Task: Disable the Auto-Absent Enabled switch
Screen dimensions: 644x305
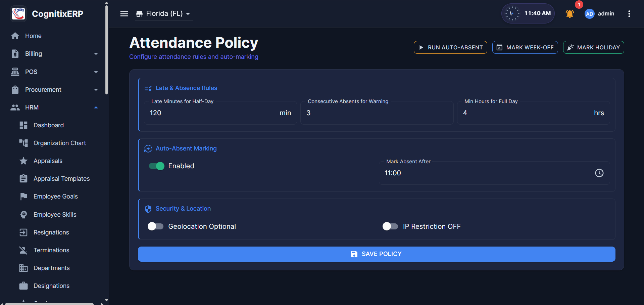Action: (x=157, y=166)
